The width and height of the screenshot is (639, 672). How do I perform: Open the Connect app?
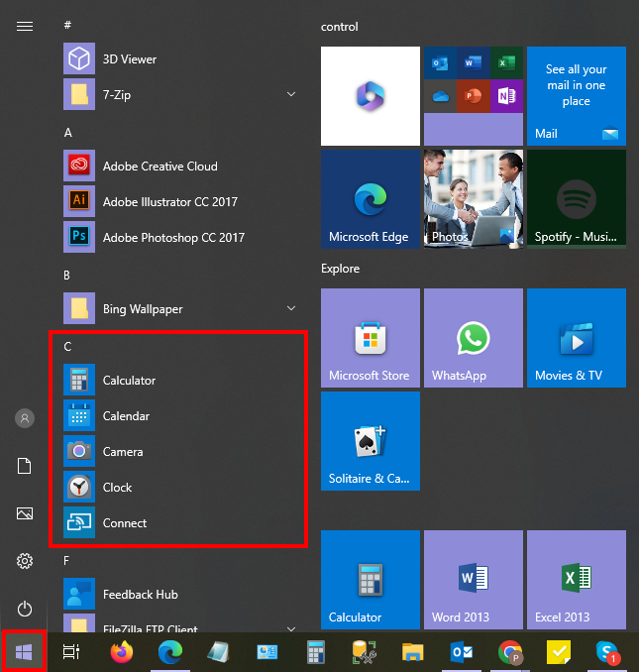[x=179, y=522]
